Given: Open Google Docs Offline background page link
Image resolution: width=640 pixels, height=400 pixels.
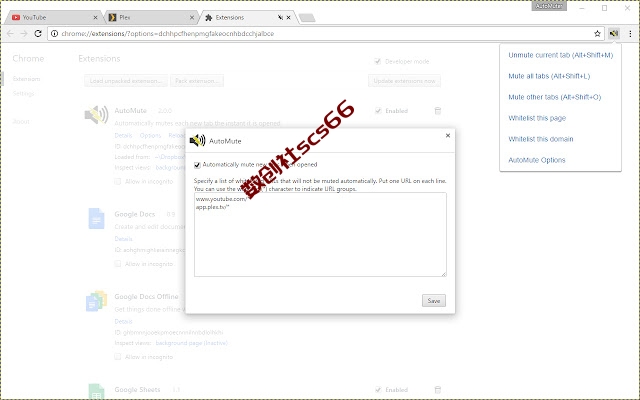Looking at the screenshot, I should pos(191,343).
